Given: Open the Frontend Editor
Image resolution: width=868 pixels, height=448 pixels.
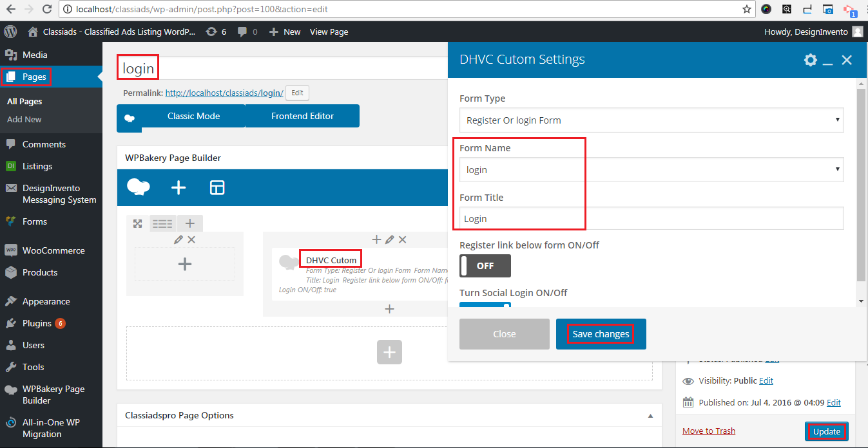Looking at the screenshot, I should [x=302, y=117].
